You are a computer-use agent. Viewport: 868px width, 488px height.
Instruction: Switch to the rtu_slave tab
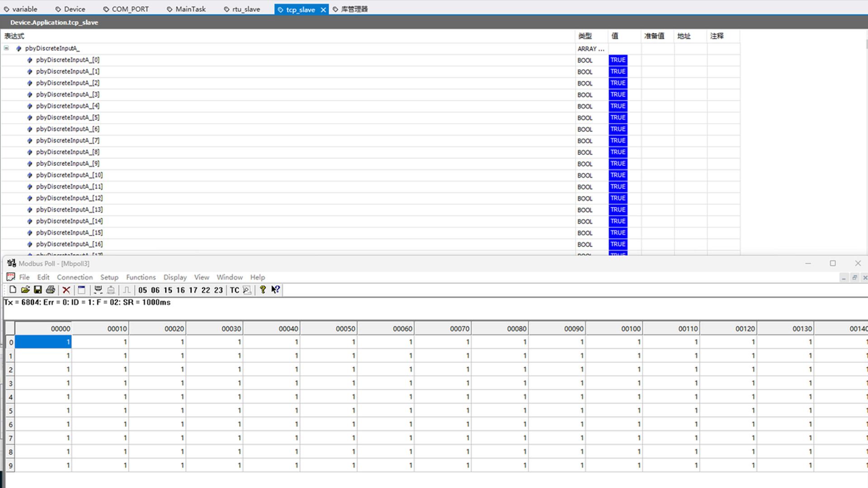[246, 9]
